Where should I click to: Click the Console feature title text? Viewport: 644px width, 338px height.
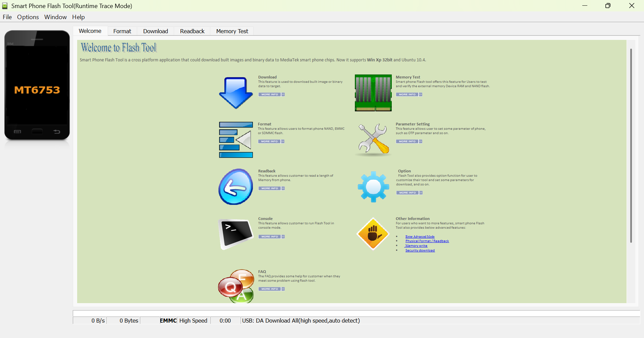pyautogui.click(x=265, y=219)
